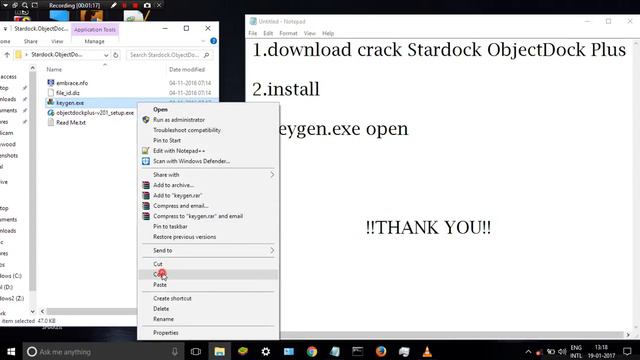Choose Run as administrator
Screen dimensions: 640x360
pos(179,120)
